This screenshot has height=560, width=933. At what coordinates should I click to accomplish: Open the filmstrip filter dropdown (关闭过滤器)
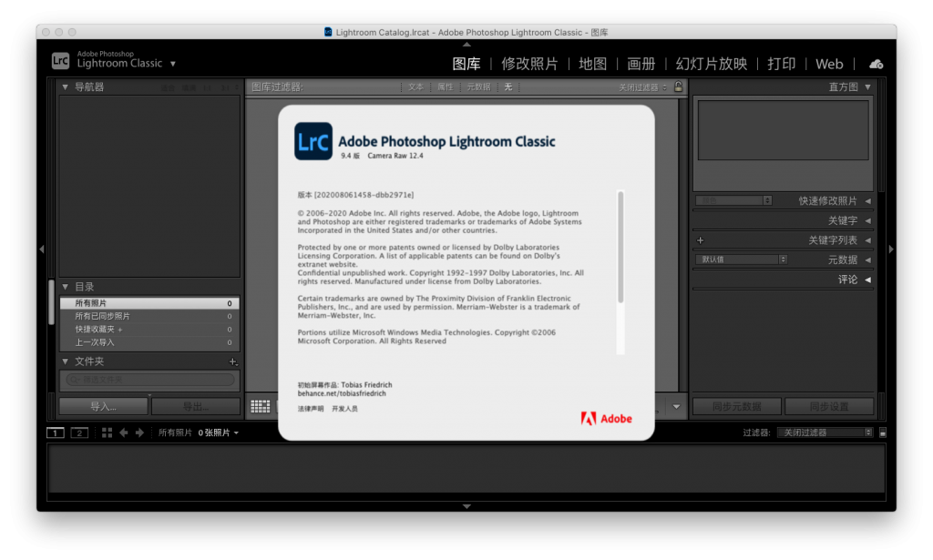tap(825, 433)
